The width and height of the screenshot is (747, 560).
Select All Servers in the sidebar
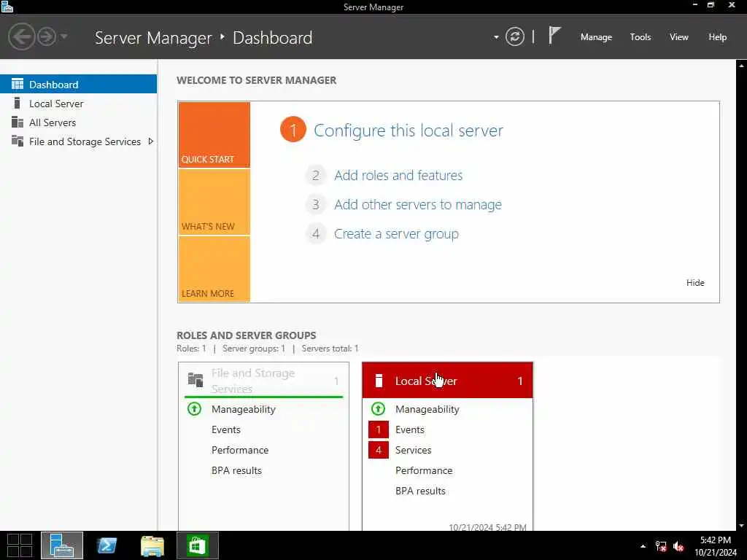click(78, 122)
